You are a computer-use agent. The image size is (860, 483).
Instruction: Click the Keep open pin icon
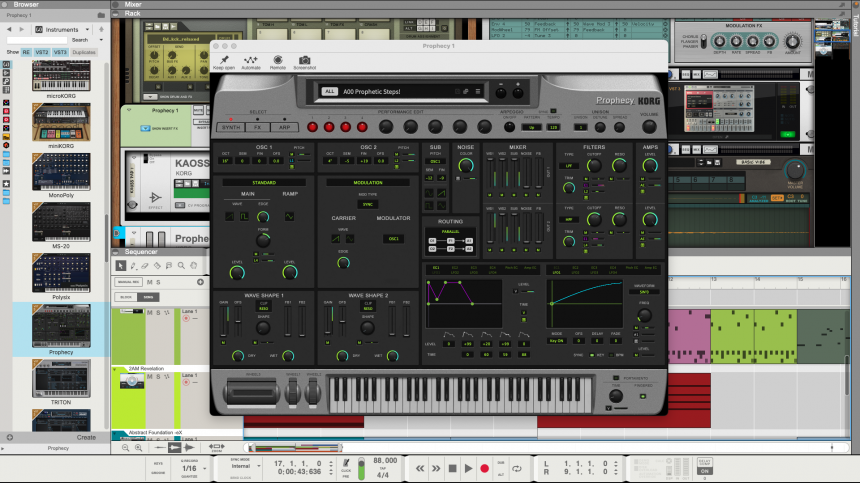click(x=224, y=60)
